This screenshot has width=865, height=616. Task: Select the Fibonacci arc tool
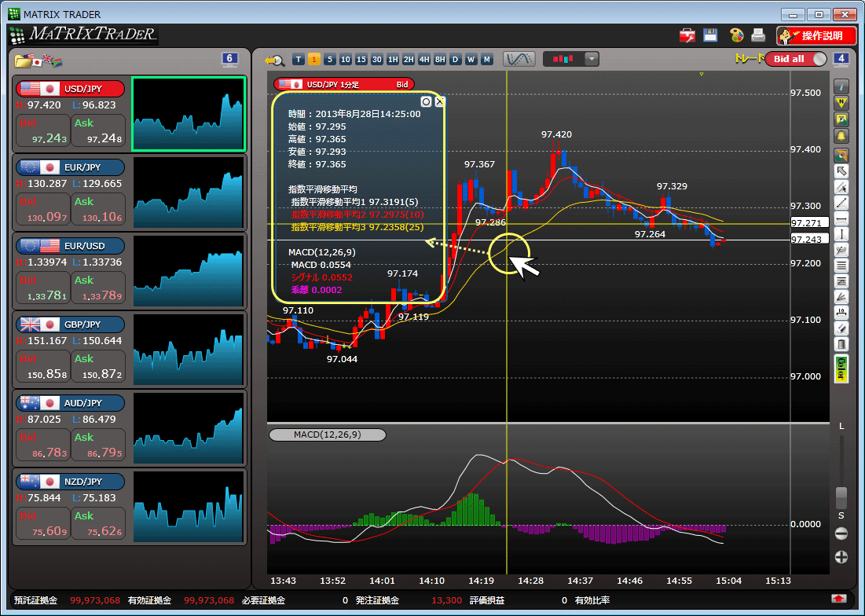(841, 251)
